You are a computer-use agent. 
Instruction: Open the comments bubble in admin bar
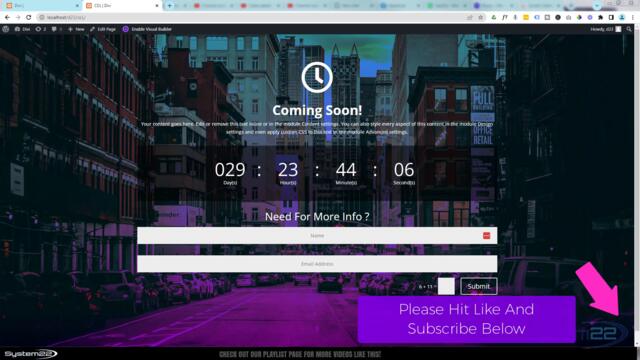[x=57, y=29]
